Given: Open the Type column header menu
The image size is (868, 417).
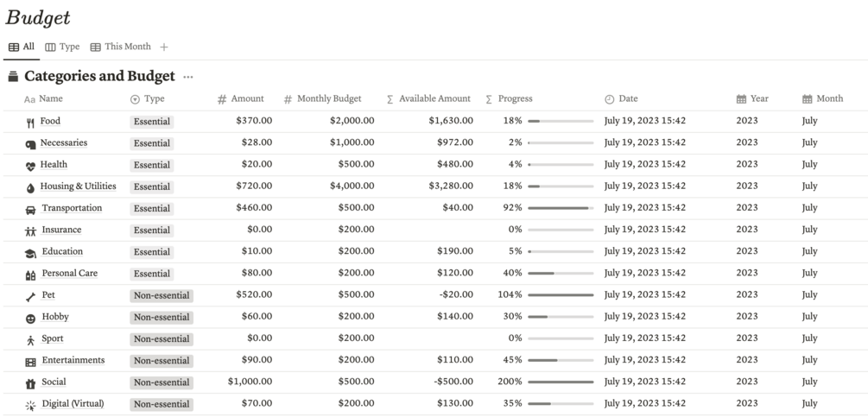Looking at the screenshot, I should [154, 99].
